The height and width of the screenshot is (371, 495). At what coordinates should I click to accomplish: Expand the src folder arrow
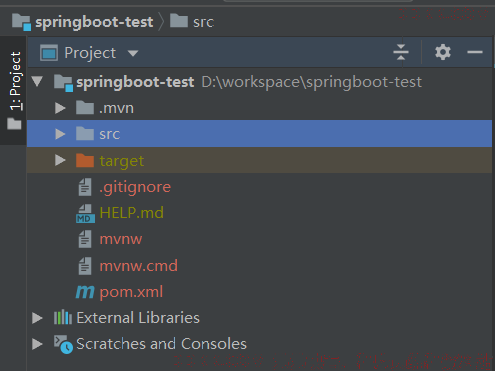point(60,134)
